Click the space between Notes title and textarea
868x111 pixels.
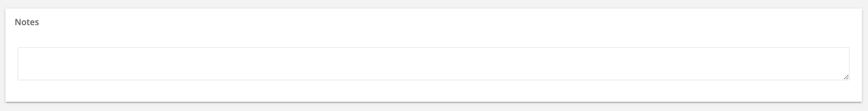[433, 37]
